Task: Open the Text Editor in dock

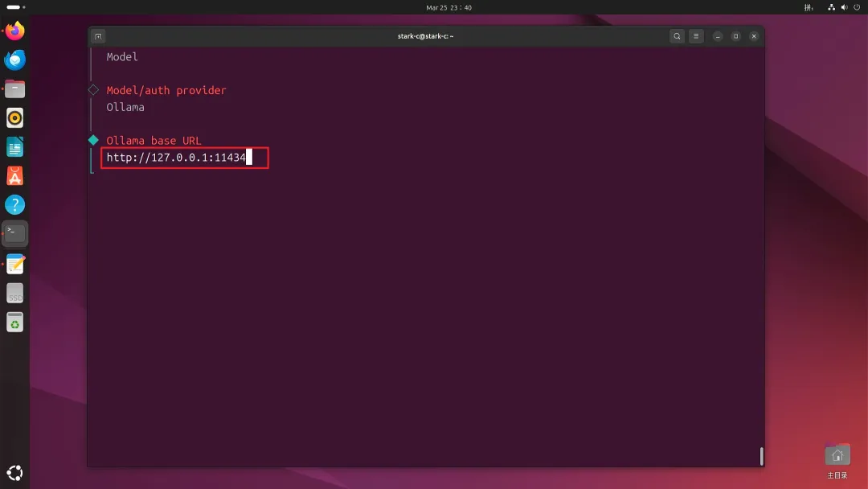Action: tap(15, 264)
